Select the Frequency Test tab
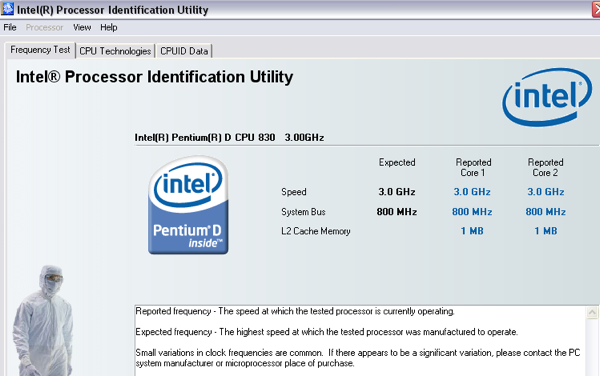Image resolution: width=600 pixels, height=376 pixels. pyautogui.click(x=40, y=50)
